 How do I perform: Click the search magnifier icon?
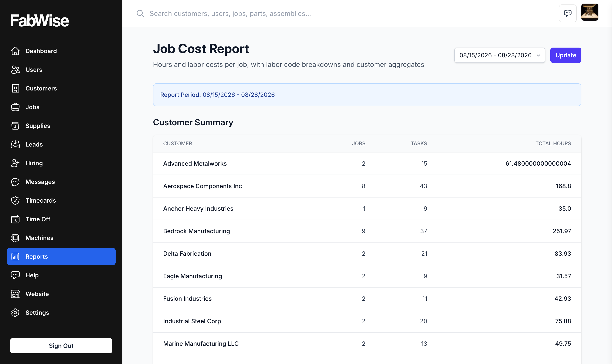point(140,13)
